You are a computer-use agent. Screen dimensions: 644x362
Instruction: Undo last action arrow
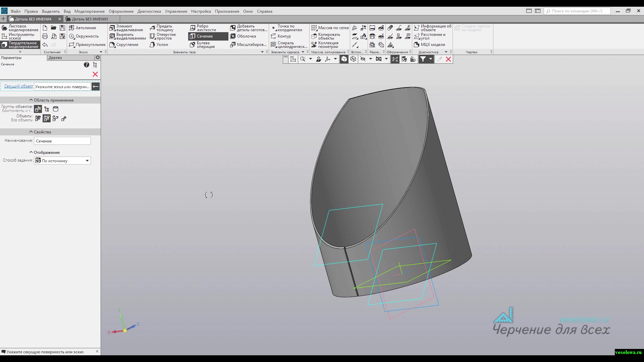click(45, 45)
